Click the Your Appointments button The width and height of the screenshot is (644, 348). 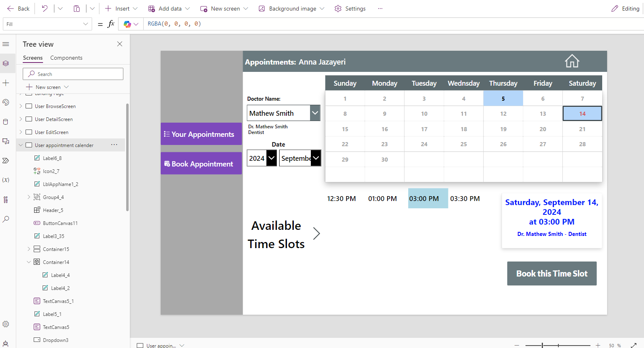tap(201, 134)
